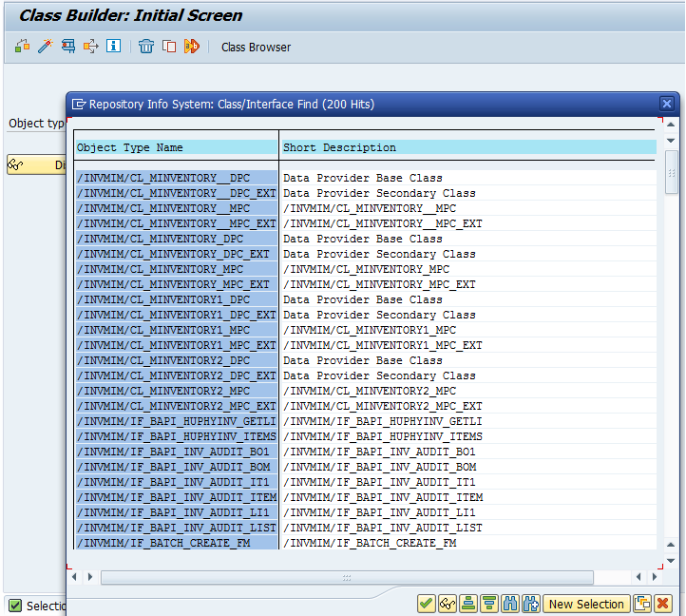686x616 pixels.
Task: Click the Find Next binoculars icon
Action: (530, 604)
